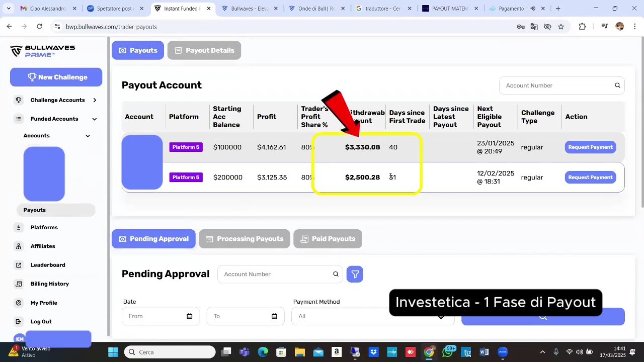Image resolution: width=644 pixels, height=362 pixels.
Task: Click the My Profile user icon
Action: [19, 303]
